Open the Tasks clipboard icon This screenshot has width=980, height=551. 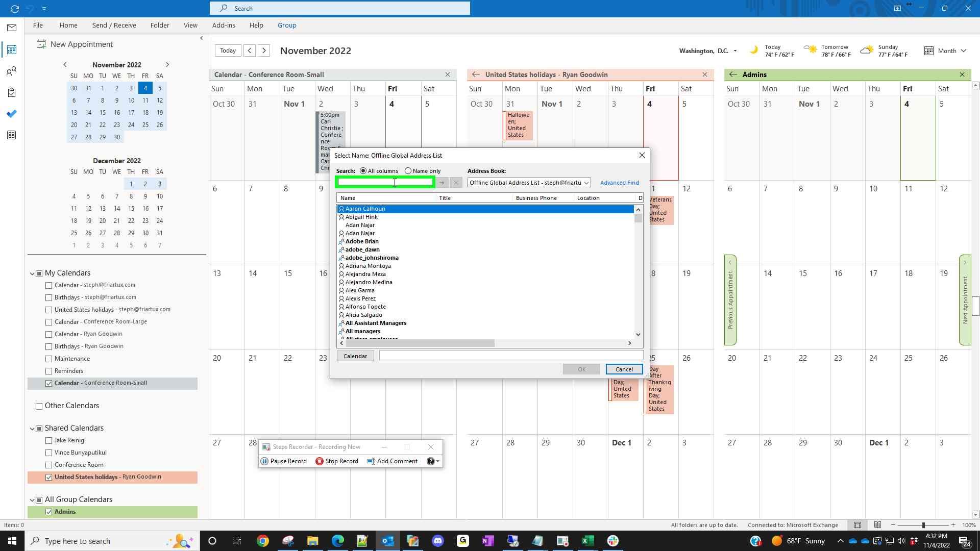coord(12,92)
